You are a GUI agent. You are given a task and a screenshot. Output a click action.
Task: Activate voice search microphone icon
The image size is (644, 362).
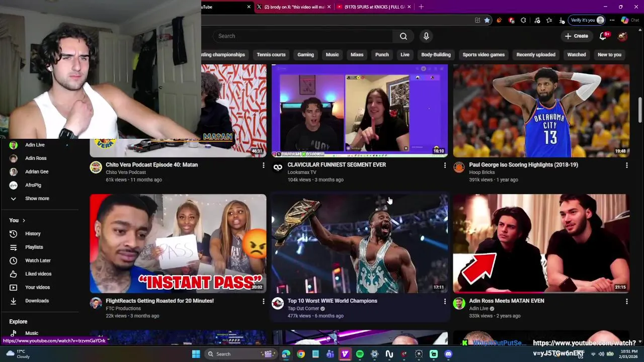[426, 36]
